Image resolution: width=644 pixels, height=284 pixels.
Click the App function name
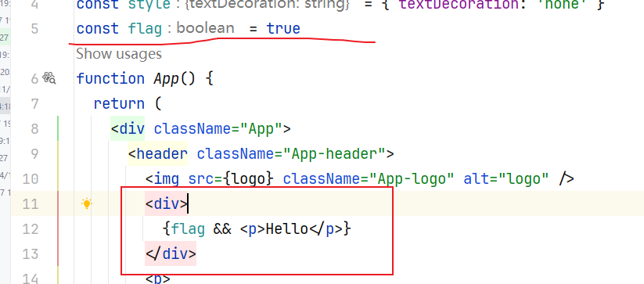pyautogui.click(x=167, y=79)
